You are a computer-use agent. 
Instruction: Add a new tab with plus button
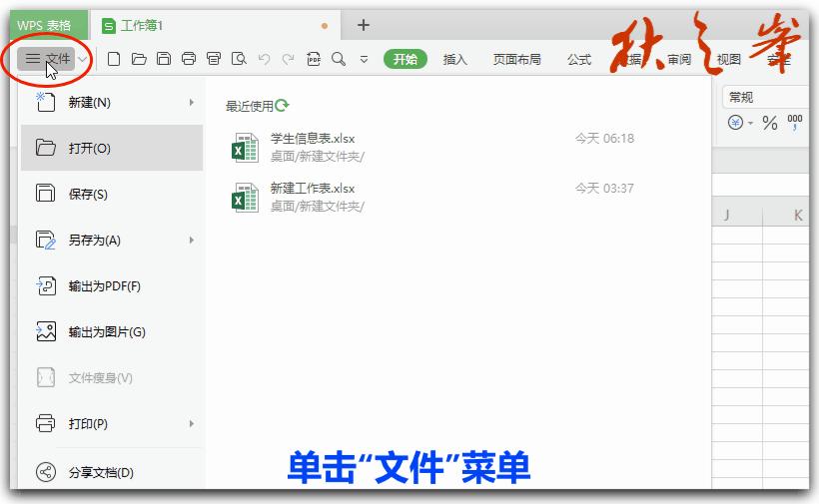[x=363, y=25]
